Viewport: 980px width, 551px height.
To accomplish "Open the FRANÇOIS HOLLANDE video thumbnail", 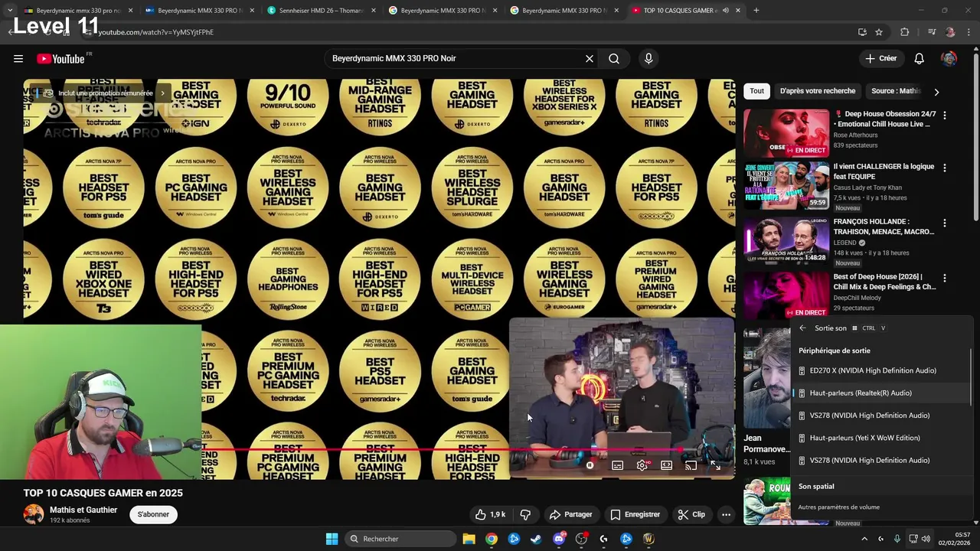I will tap(786, 240).
